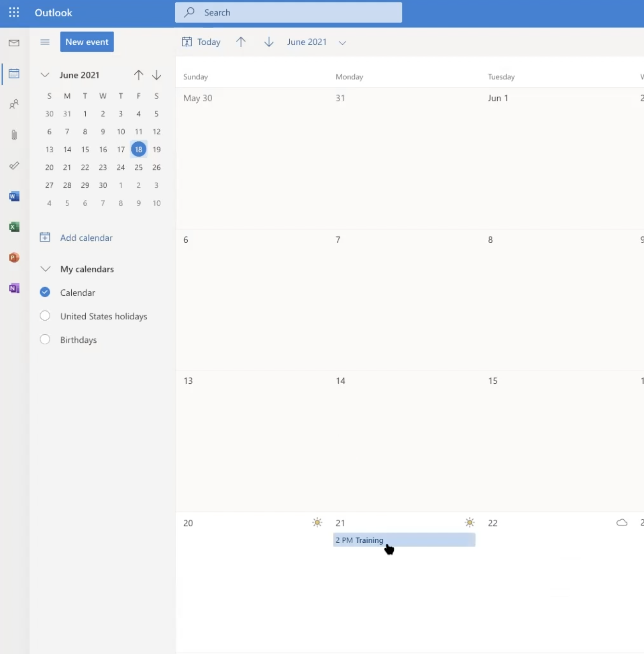The image size is (644, 654).
Task: Enable United States holidays calendar
Action: (x=45, y=316)
